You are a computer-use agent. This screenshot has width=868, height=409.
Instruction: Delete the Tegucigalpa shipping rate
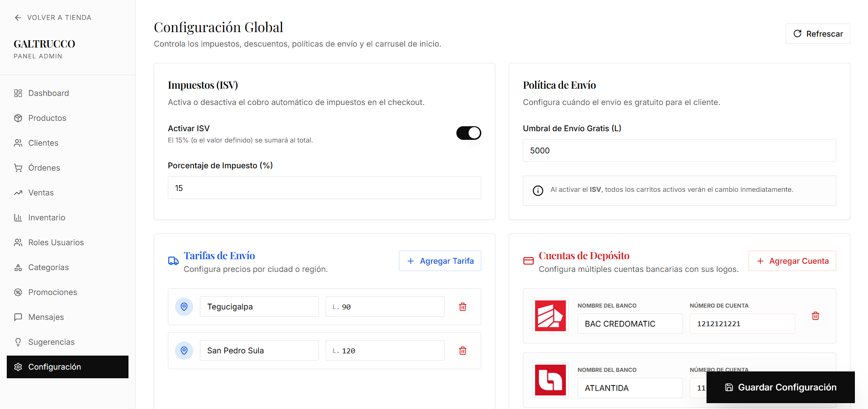click(x=462, y=307)
